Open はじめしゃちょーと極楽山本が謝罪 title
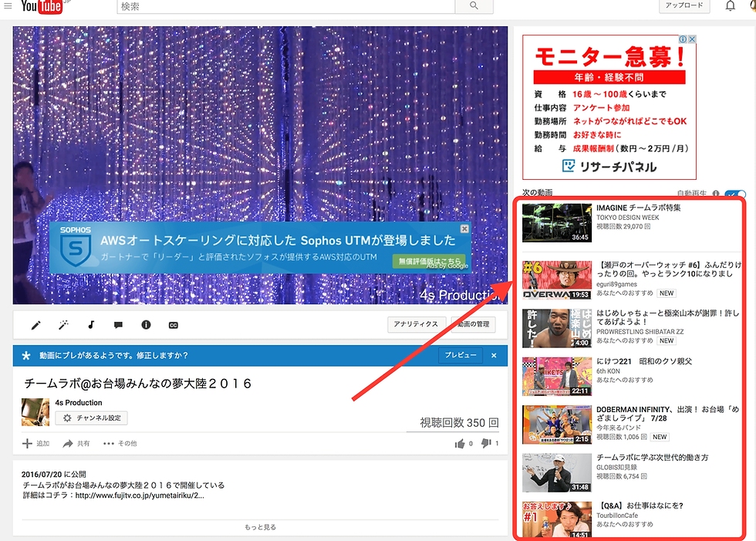 pyautogui.click(x=668, y=317)
